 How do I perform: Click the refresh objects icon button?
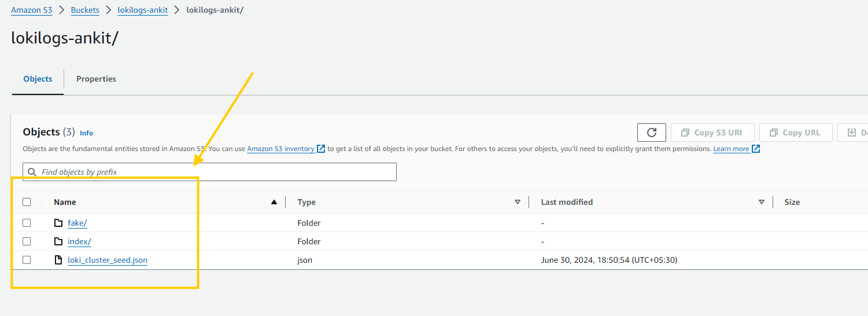[652, 133]
